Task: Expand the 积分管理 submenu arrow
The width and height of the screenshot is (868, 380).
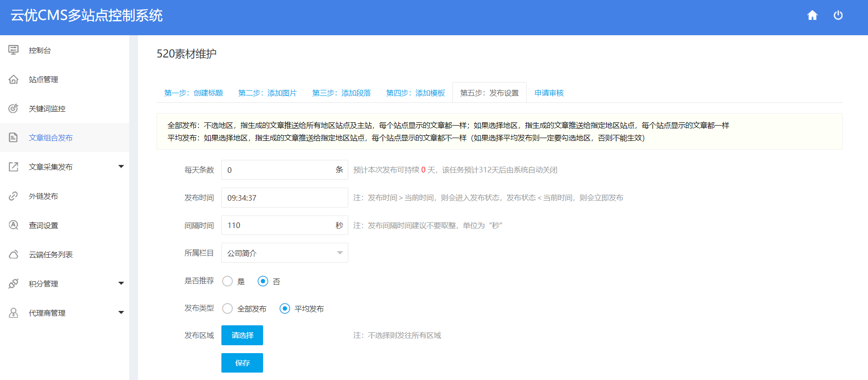Action: click(121, 283)
